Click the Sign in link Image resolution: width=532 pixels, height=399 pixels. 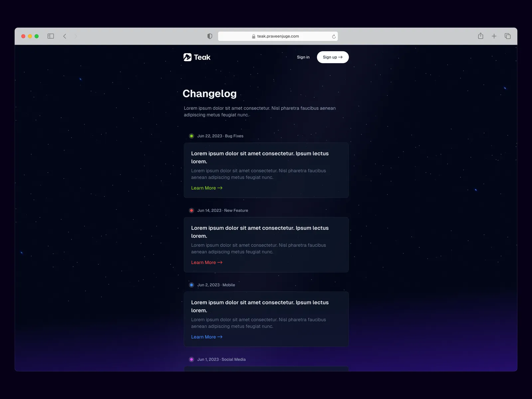point(303,57)
